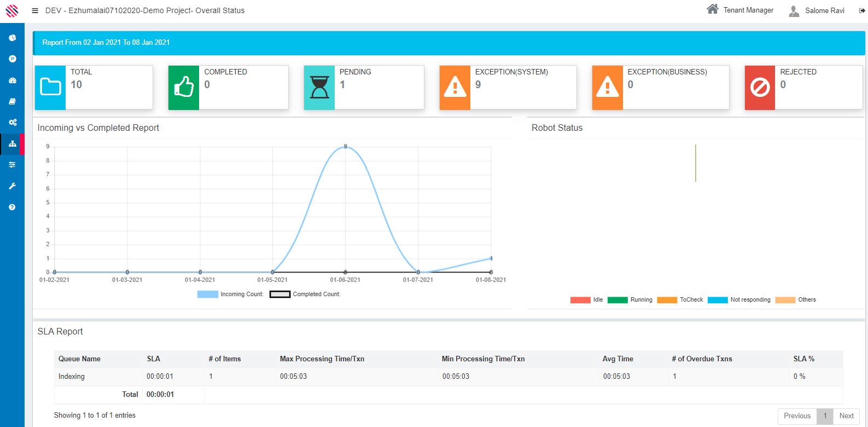The width and height of the screenshot is (868, 427).
Task: Select page 1 in pagination
Action: [825, 416]
